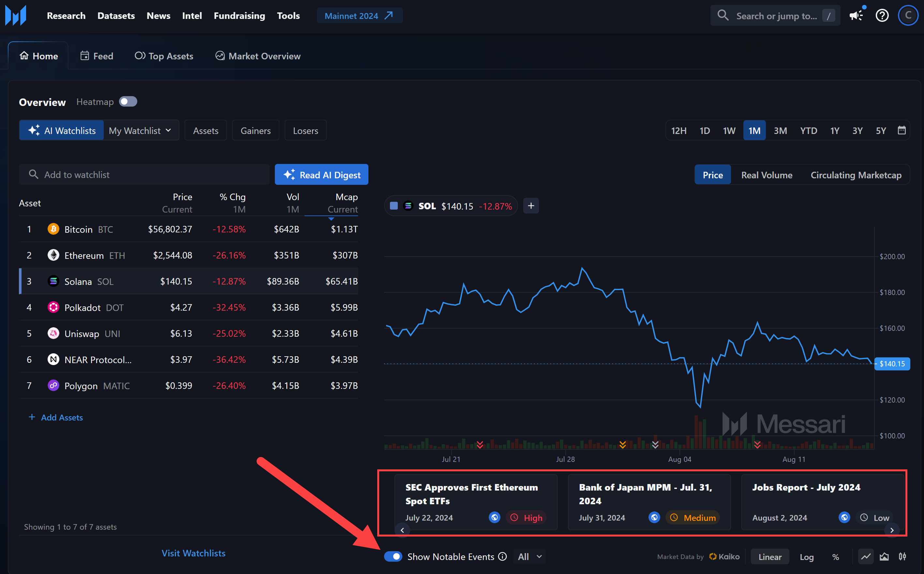Switch to the Feed tab
This screenshot has width=924, height=574.
[97, 56]
